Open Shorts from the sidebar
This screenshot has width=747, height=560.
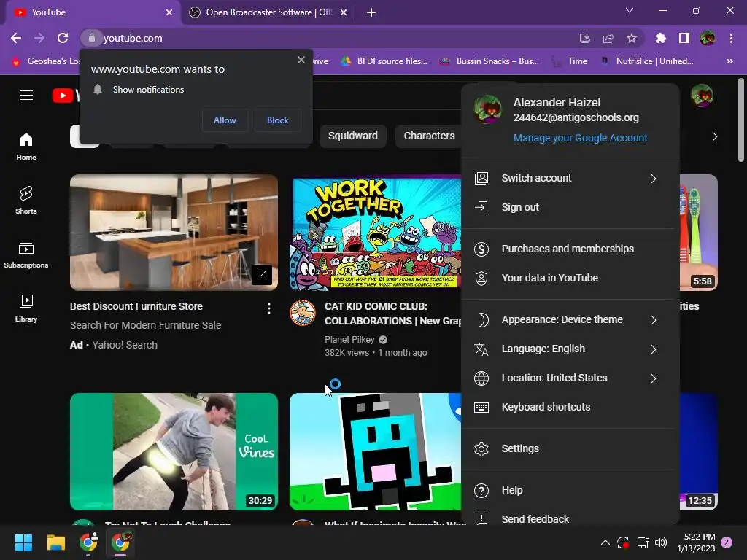(26, 200)
